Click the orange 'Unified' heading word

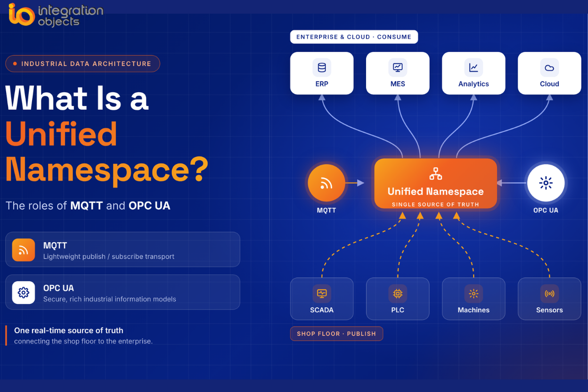[61, 134]
